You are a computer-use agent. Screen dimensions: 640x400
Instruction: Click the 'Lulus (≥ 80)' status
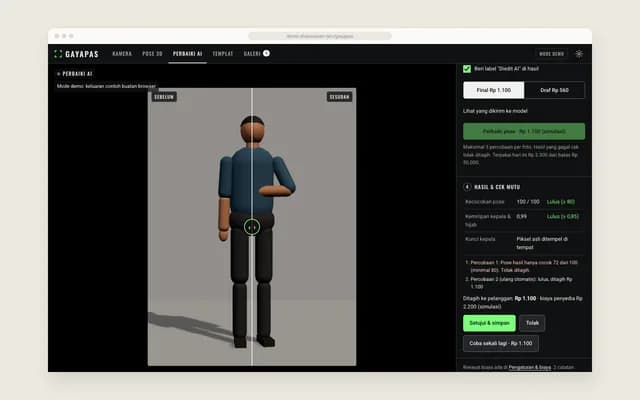click(561, 202)
